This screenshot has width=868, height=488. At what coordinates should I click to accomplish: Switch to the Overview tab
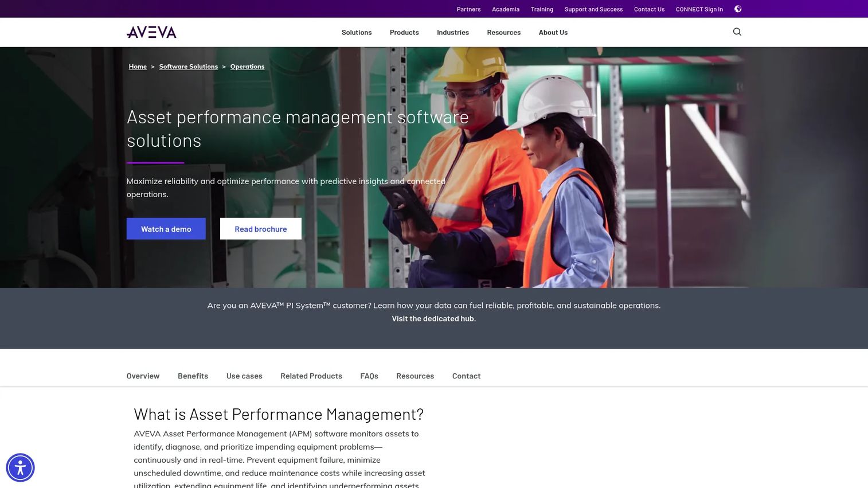pos(143,376)
